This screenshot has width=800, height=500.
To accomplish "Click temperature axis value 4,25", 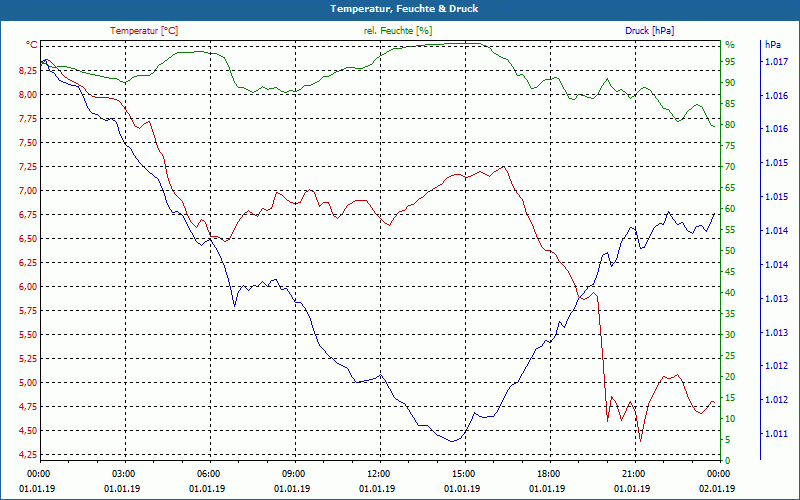I will (28, 455).
